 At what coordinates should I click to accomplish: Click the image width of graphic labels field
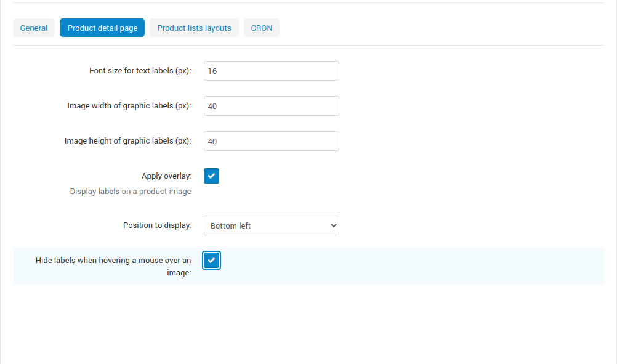[x=272, y=106]
